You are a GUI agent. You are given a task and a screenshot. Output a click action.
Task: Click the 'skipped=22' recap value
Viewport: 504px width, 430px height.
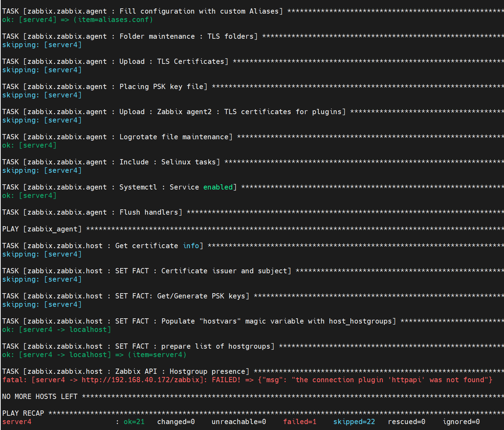click(x=354, y=422)
